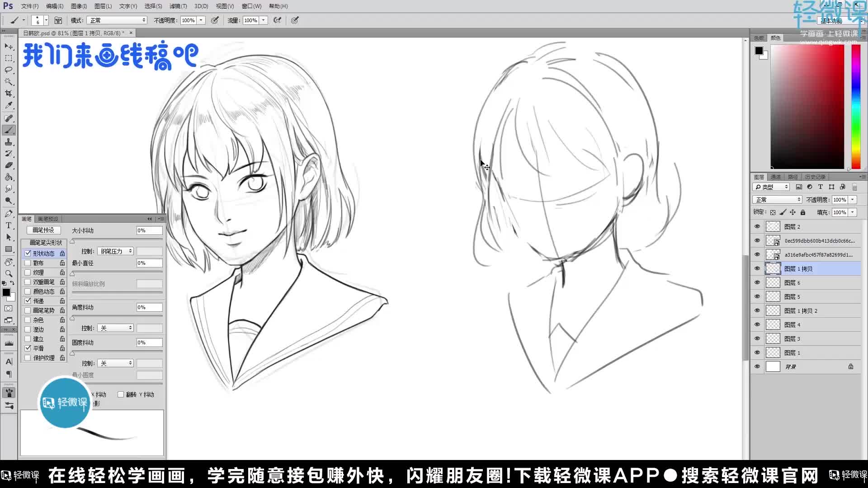Open the brush blending mode dropdown 正常
Image resolution: width=868 pixels, height=488 pixels.
[x=117, y=20]
